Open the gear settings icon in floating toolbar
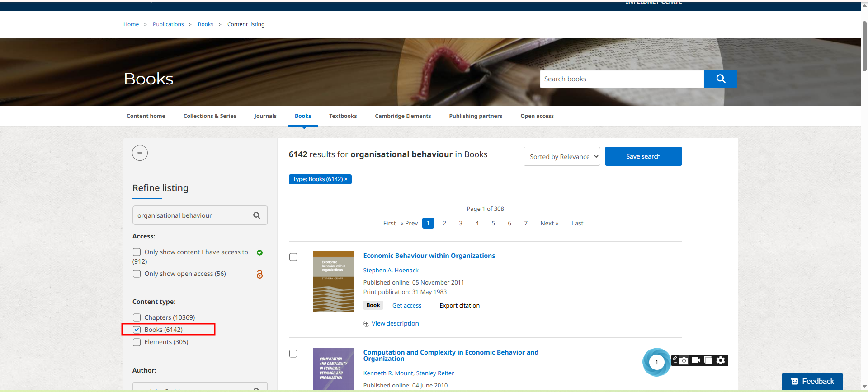868x392 pixels. [x=721, y=360]
